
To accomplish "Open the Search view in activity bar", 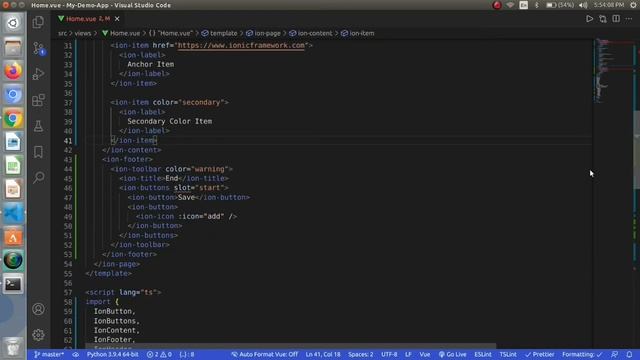I will click(x=38, y=177).
